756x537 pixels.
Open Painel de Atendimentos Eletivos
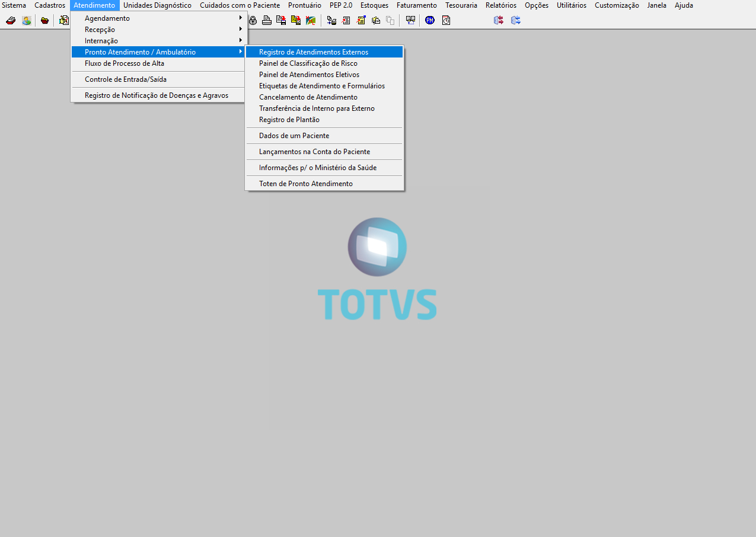(324, 75)
